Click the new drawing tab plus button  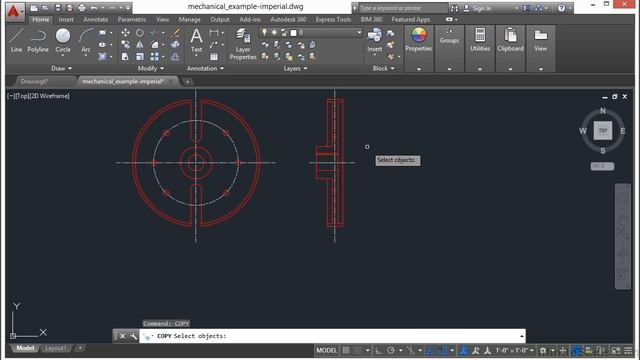click(187, 82)
